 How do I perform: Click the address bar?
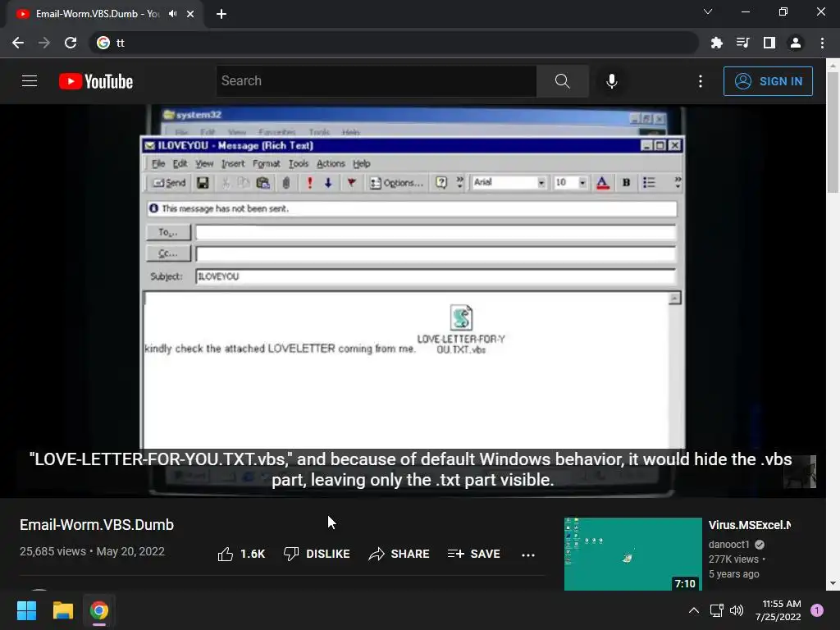(394, 43)
